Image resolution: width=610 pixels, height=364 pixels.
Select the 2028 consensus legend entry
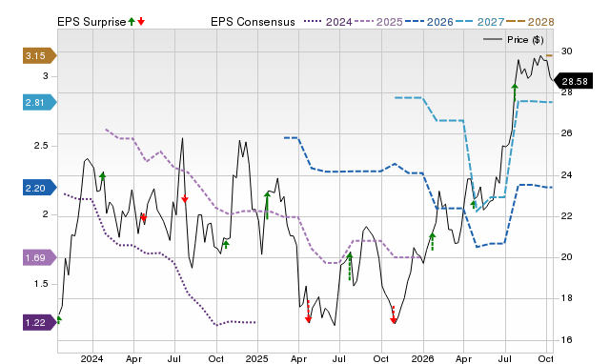click(x=530, y=22)
